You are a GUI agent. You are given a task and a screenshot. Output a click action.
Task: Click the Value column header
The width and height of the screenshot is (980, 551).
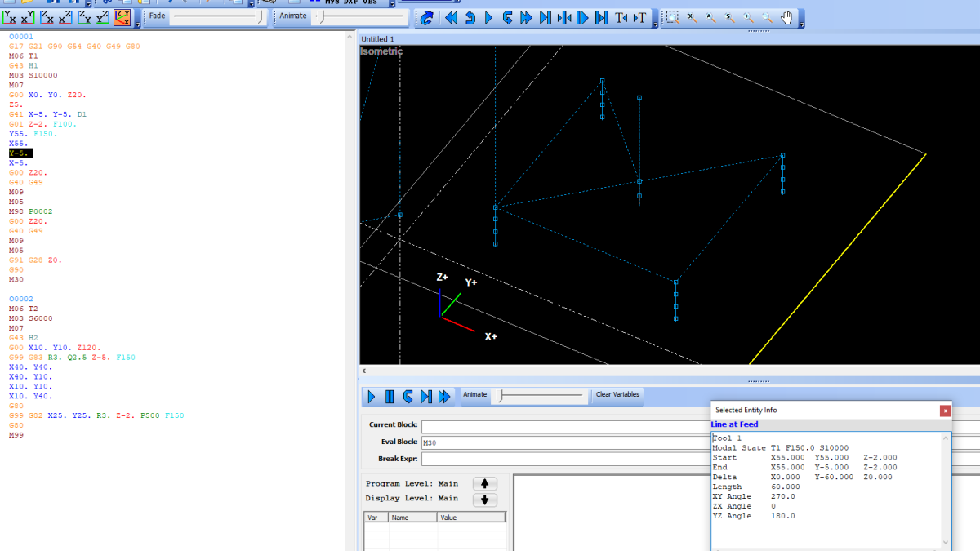(471, 518)
